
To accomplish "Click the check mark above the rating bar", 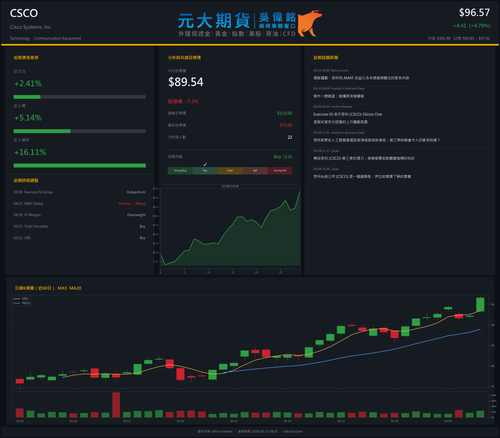I will (205, 164).
